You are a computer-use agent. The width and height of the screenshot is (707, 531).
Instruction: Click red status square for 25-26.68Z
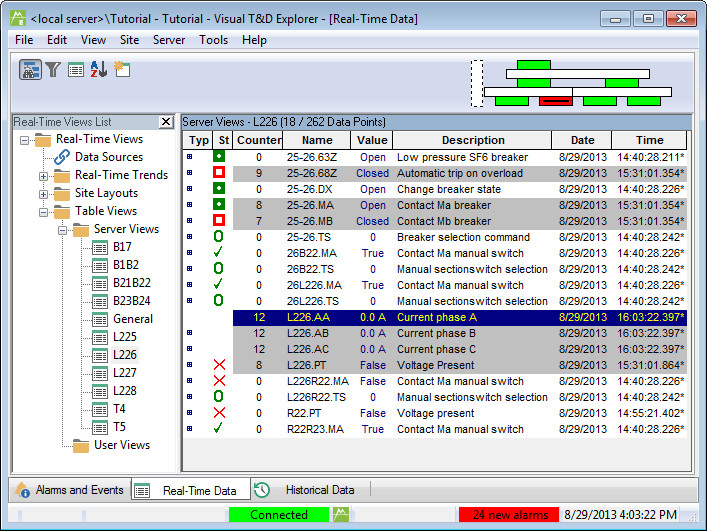(219, 173)
